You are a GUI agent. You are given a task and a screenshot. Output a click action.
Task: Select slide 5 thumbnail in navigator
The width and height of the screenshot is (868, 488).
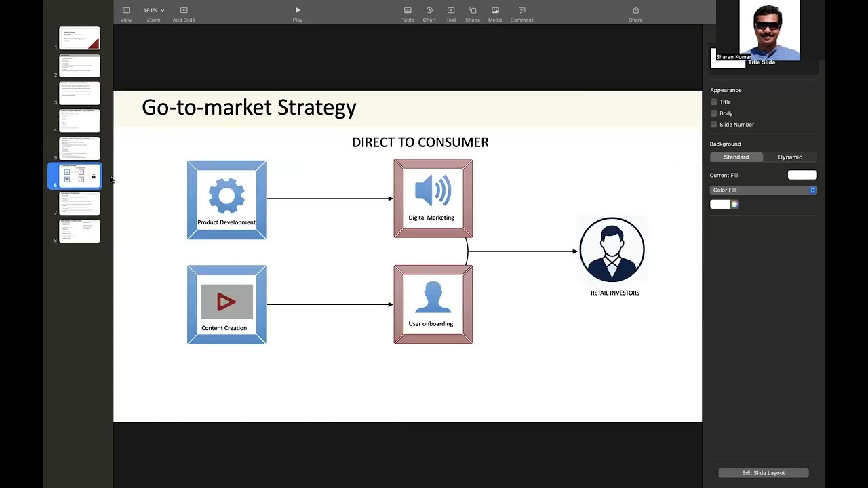point(79,148)
